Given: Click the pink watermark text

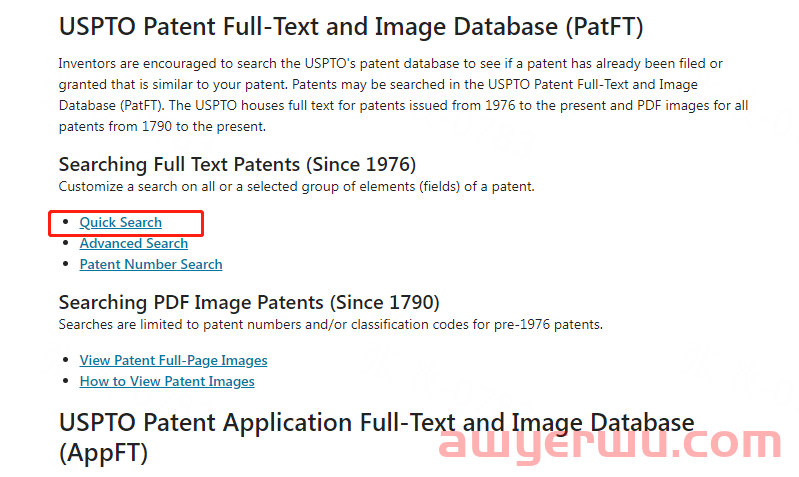Looking at the screenshot, I should (610, 444).
